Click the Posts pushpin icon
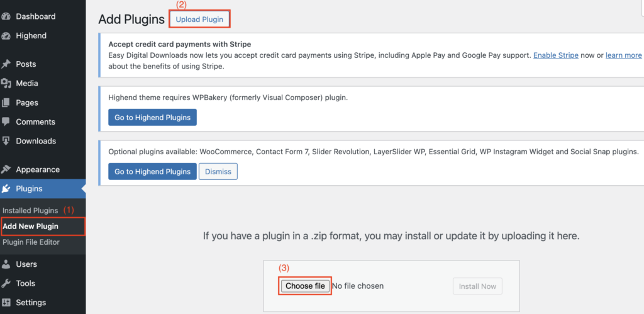The height and width of the screenshot is (314, 644). point(6,64)
